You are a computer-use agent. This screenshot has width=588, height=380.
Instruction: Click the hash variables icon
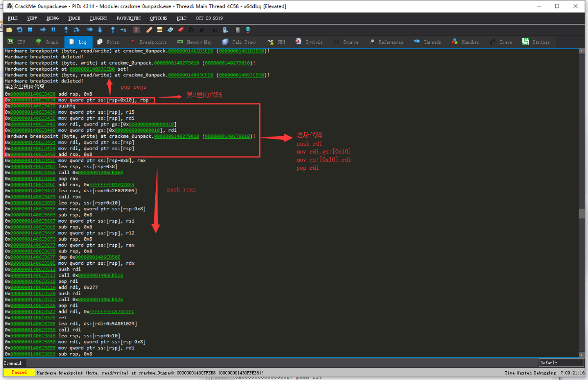(x=201, y=30)
